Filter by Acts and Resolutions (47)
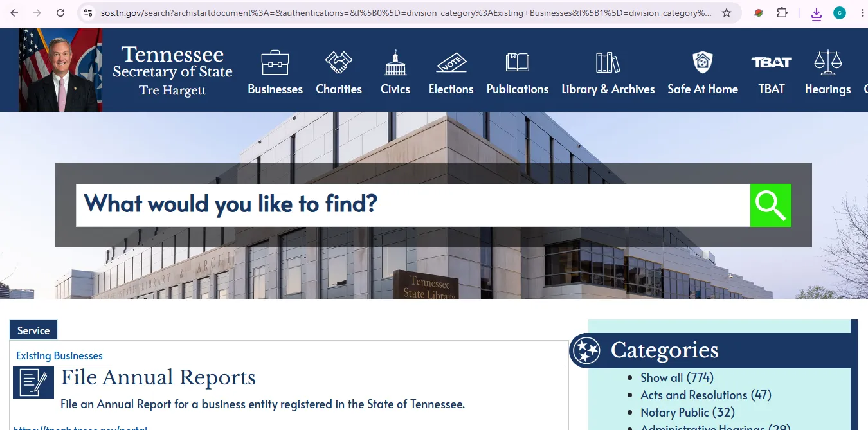 (706, 395)
